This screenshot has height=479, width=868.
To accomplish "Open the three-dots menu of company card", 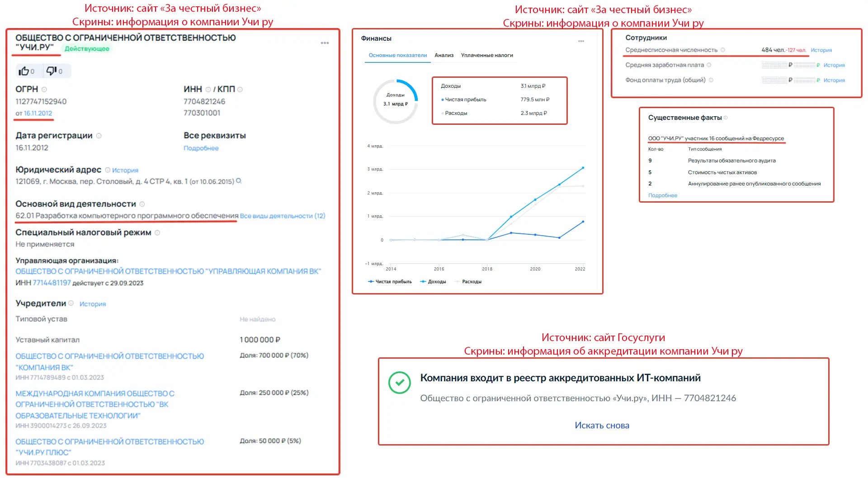I will point(325,43).
